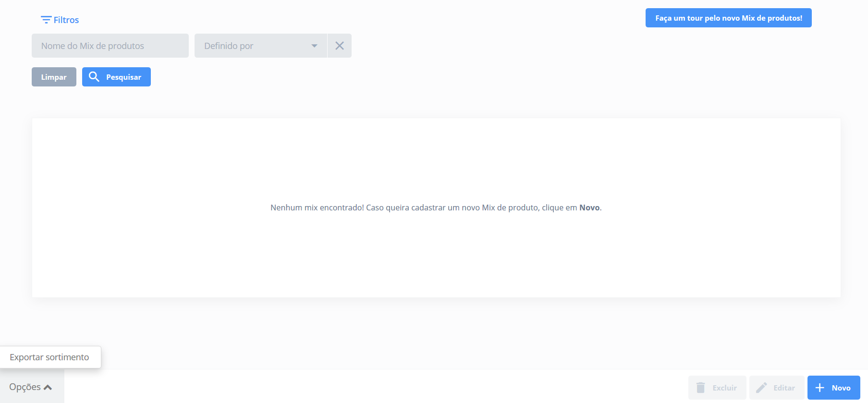The width and height of the screenshot is (868, 403).
Task: Click the pencil edit icon
Action: pos(761,388)
